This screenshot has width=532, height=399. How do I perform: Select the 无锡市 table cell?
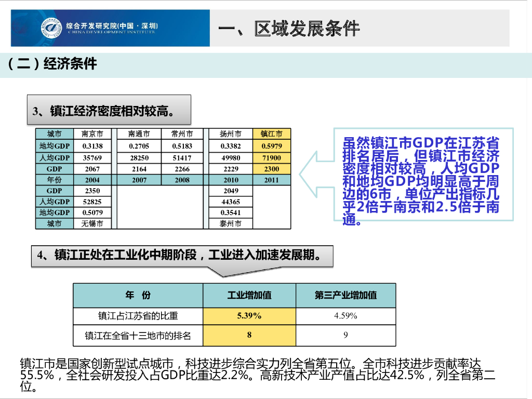[x=92, y=223]
